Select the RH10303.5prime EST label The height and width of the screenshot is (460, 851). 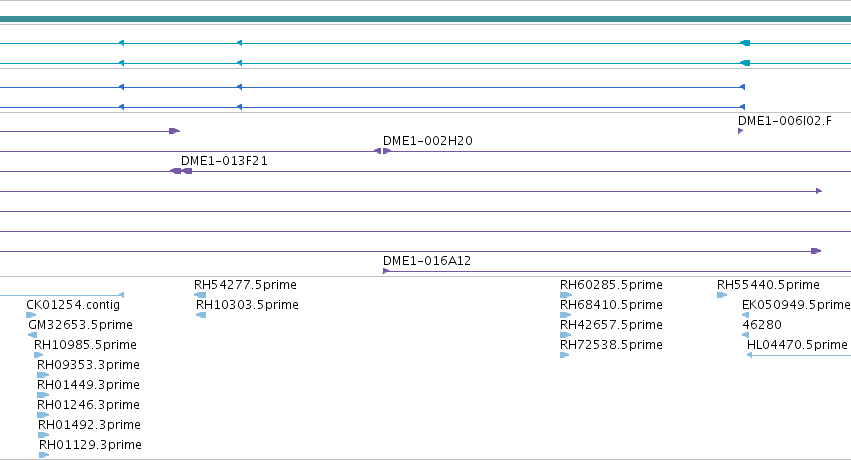[x=247, y=305]
